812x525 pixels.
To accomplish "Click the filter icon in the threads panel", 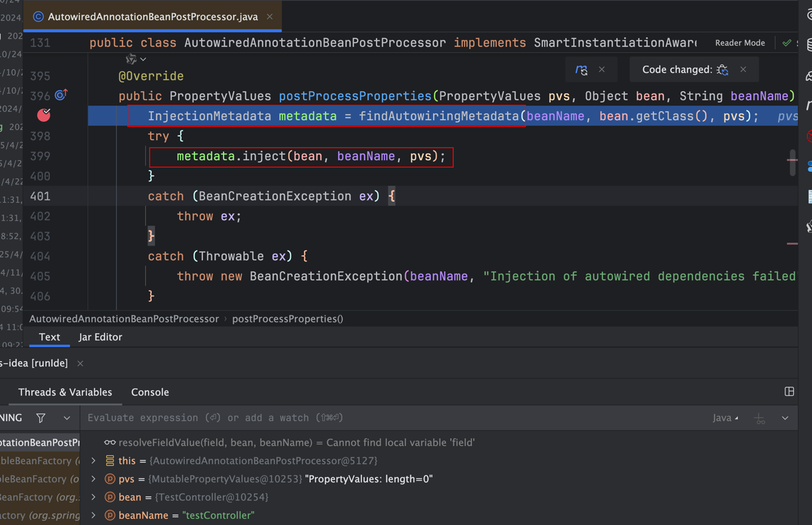I will point(41,418).
